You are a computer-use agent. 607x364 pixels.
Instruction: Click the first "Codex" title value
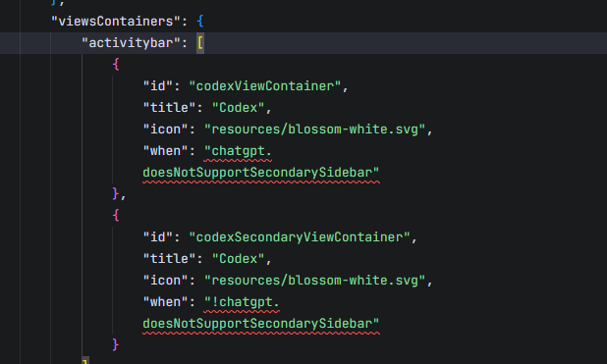click(238, 108)
